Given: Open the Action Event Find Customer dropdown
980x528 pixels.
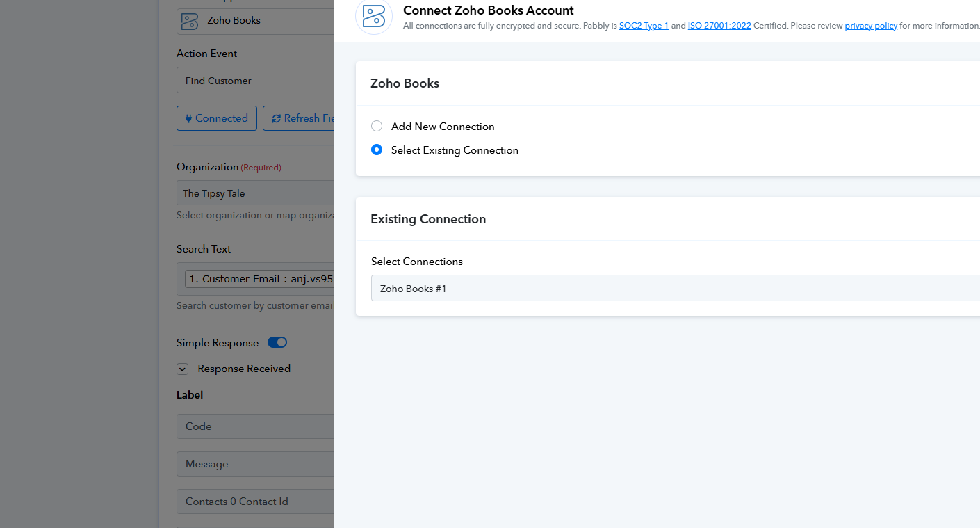Looking at the screenshot, I should pos(255,81).
